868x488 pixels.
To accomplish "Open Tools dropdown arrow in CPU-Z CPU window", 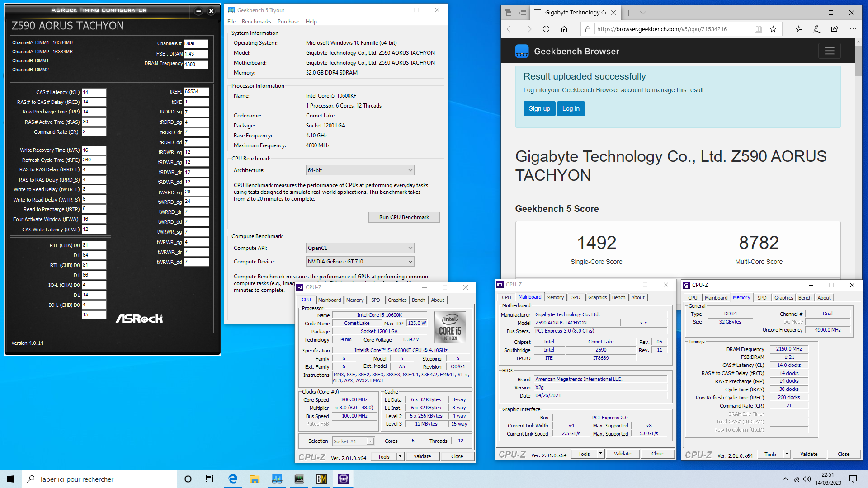I will pyautogui.click(x=400, y=456).
